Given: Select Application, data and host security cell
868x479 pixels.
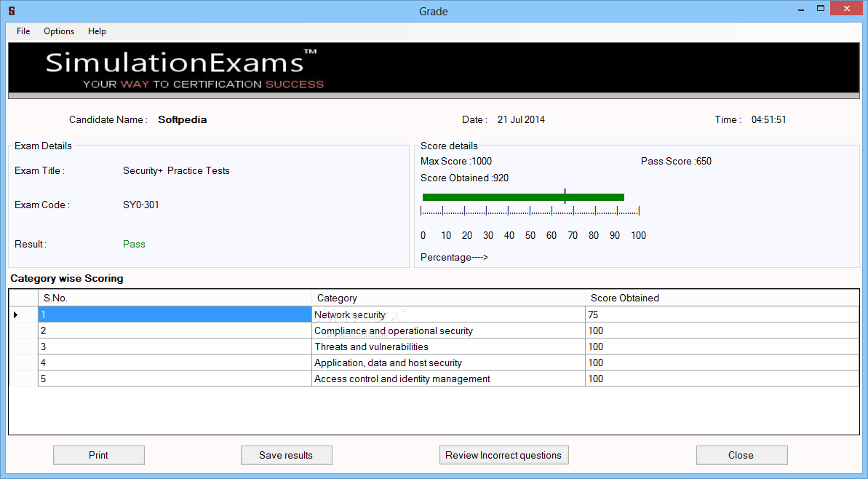Looking at the screenshot, I should coord(448,363).
